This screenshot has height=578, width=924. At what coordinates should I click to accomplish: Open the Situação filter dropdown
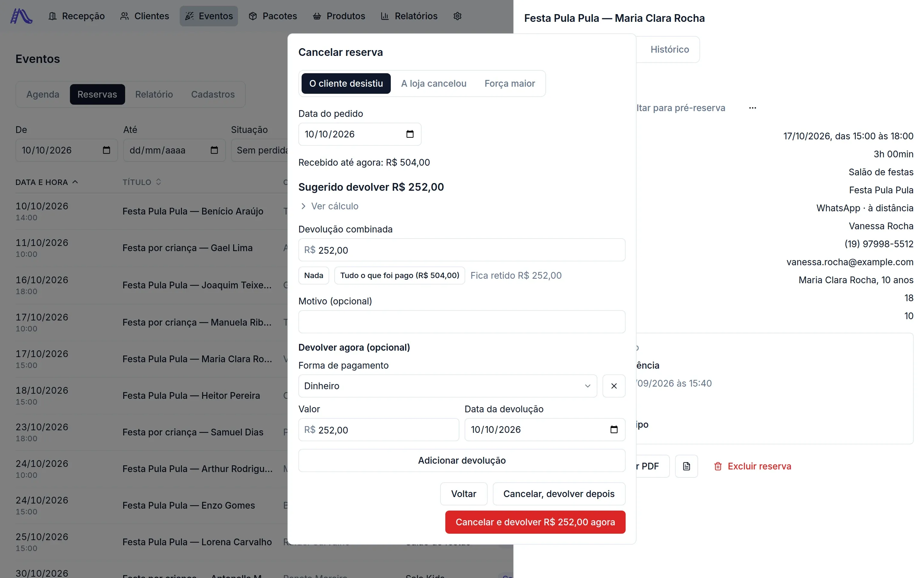click(260, 150)
